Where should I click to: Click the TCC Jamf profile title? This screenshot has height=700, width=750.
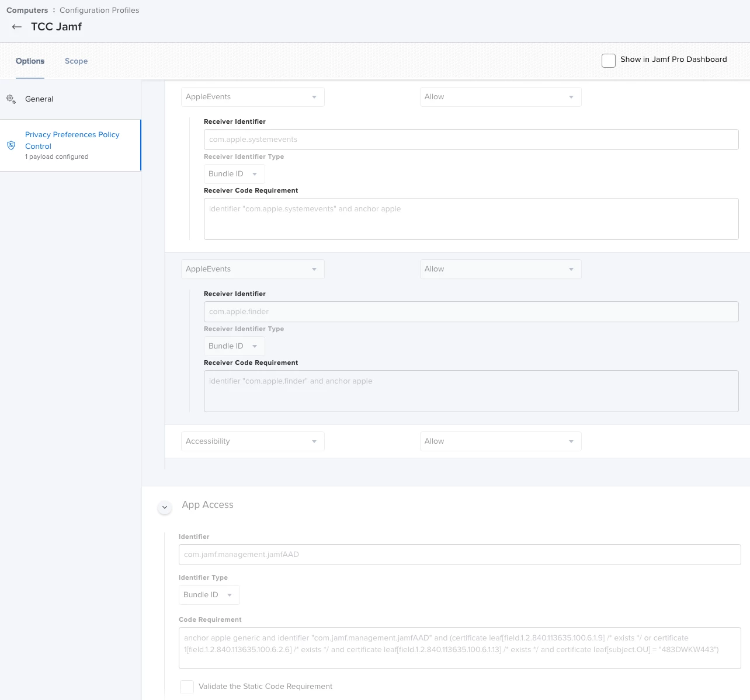(56, 27)
